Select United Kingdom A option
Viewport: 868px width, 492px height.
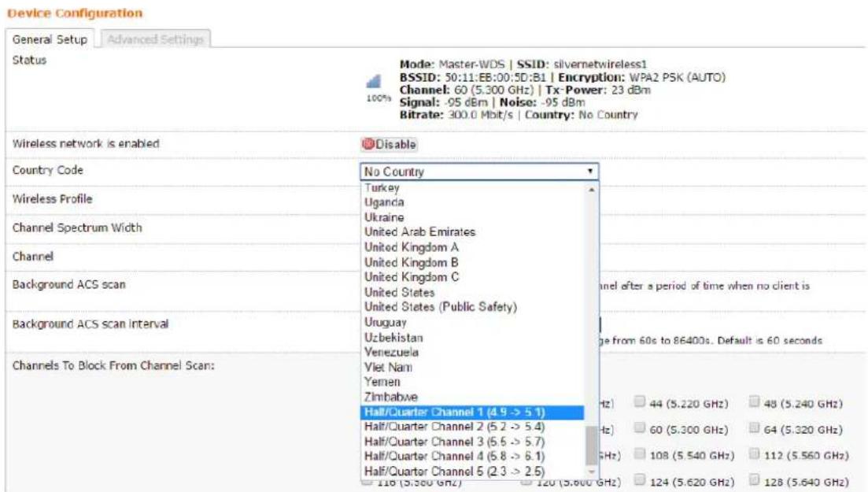(411, 247)
